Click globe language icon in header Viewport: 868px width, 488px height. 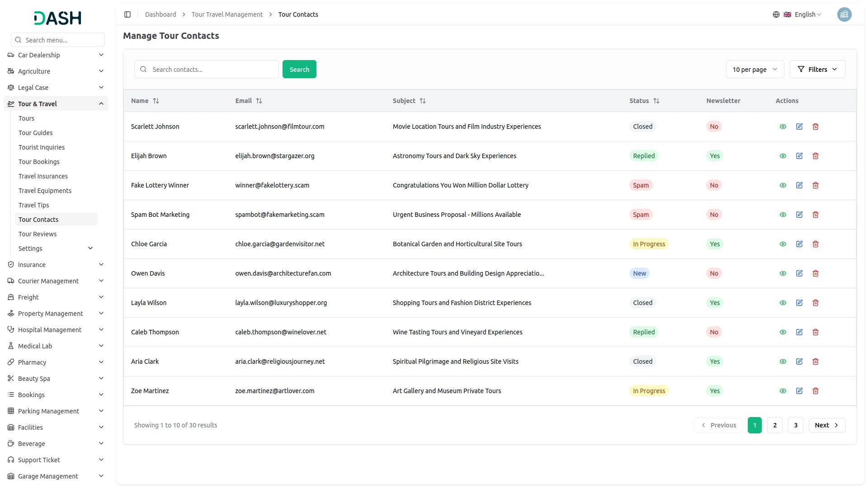pyautogui.click(x=776, y=14)
